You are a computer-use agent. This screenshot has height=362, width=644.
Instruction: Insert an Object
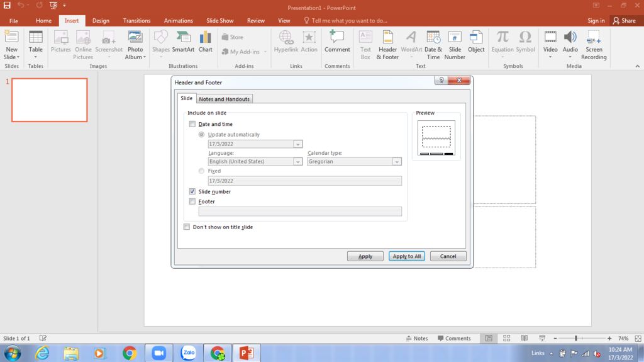click(x=476, y=41)
